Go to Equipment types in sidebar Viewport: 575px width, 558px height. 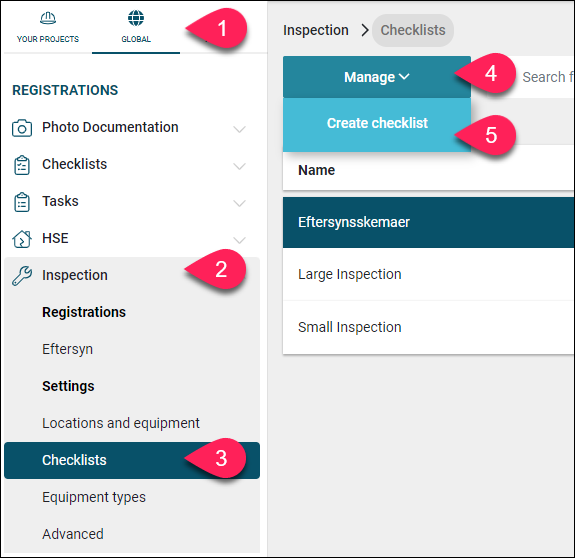click(94, 497)
